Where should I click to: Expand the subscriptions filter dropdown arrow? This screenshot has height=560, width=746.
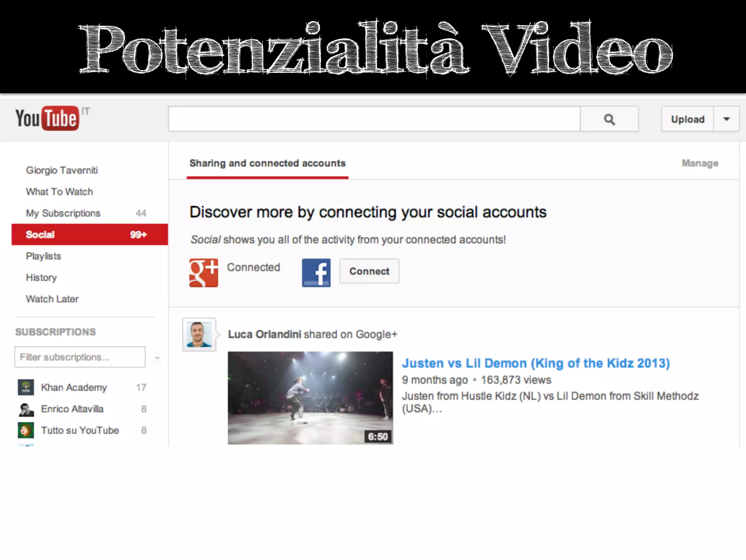pos(157,358)
